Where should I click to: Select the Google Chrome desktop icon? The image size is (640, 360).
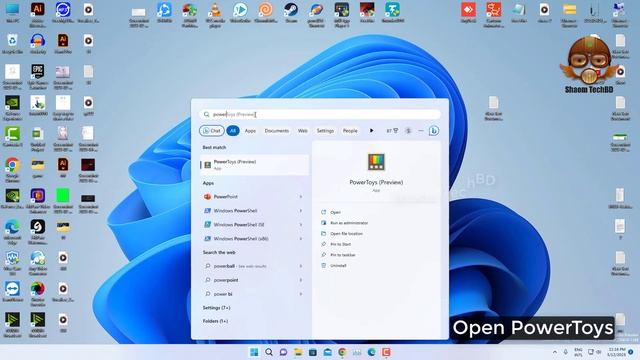12,170
